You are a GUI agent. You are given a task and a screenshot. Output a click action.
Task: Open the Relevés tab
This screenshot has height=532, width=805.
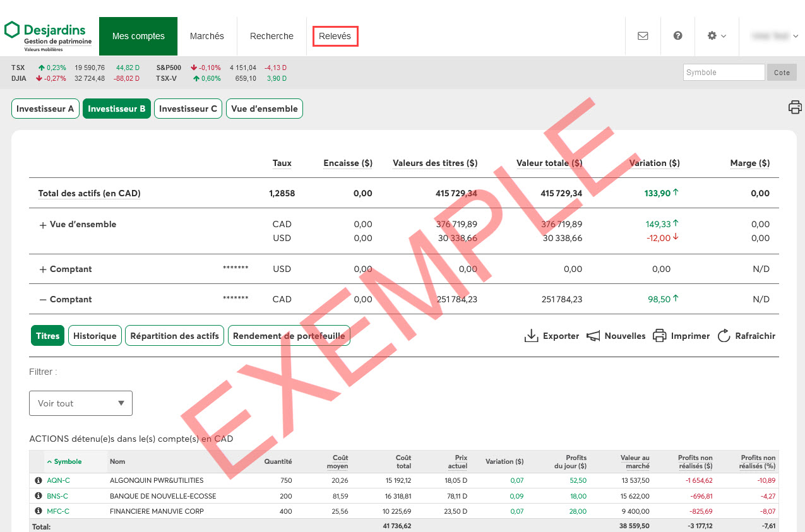pos(335,36)
